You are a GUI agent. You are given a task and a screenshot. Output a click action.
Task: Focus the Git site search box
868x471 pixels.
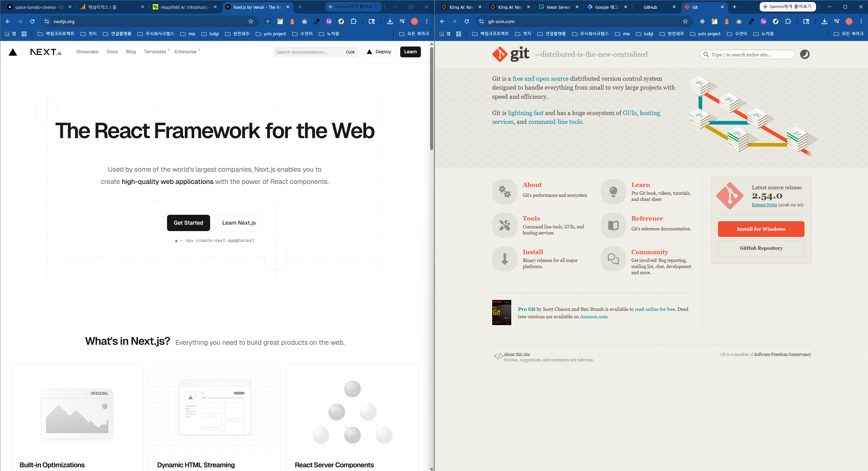tap(747, 54)
